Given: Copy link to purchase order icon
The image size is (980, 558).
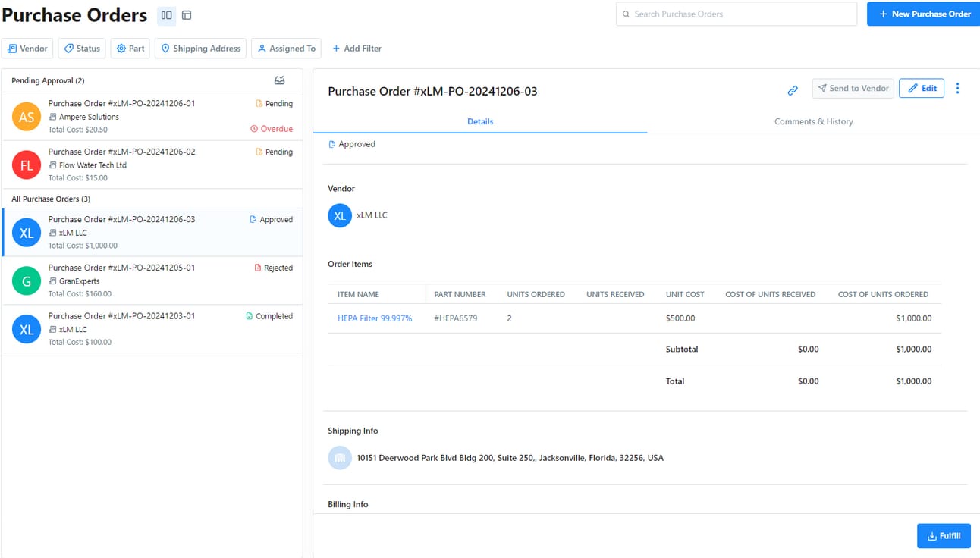Looking at the screenshot, I should (793, 90).
